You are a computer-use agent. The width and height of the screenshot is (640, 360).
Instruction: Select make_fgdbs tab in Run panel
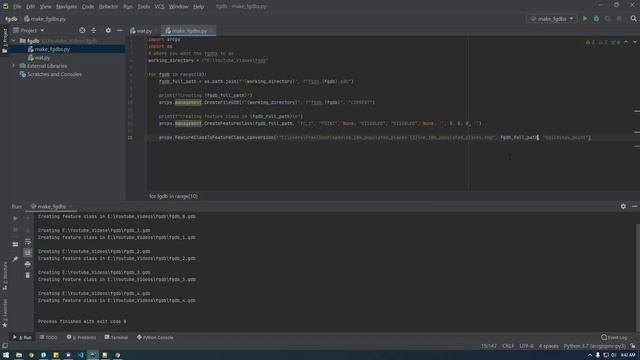pos(51,207)
